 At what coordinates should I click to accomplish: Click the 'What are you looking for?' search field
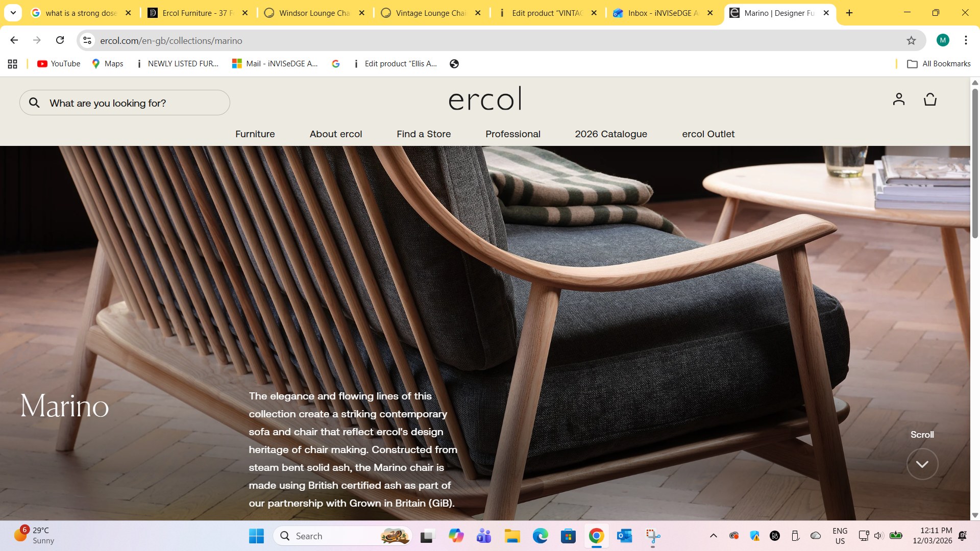[125, 103]
